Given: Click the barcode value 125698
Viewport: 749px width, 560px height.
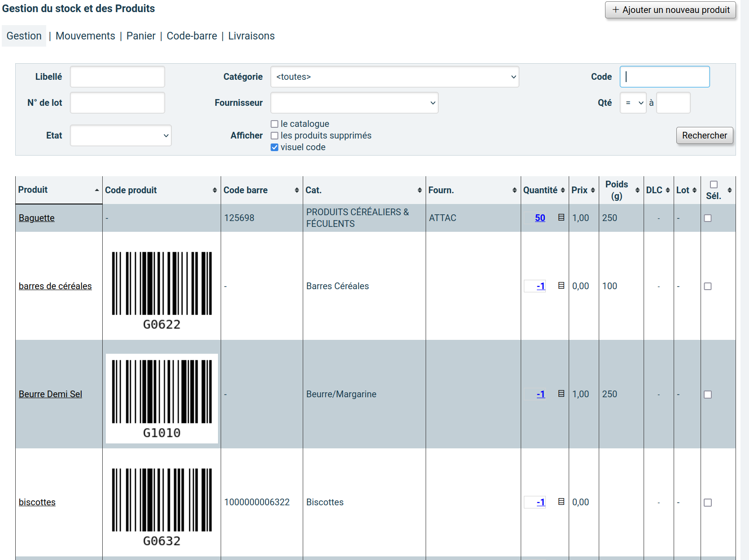Looking at the screenshot, I should (239, 218).
